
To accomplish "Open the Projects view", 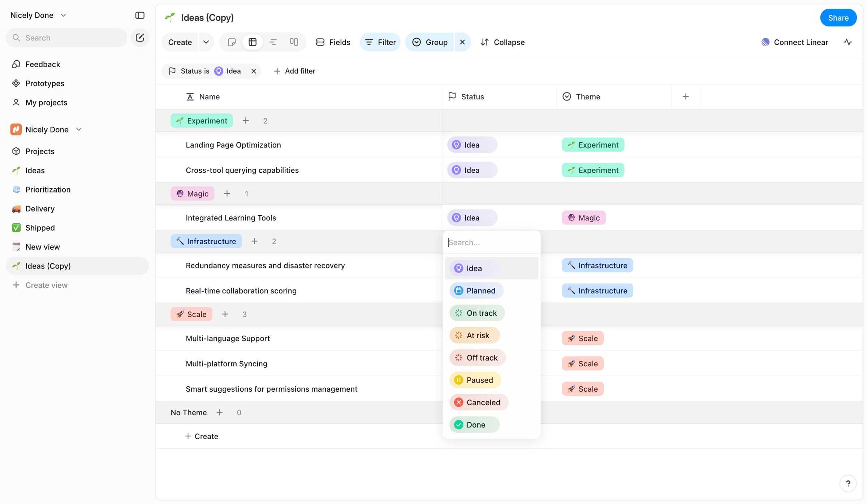I will click(x=77, y=151).
